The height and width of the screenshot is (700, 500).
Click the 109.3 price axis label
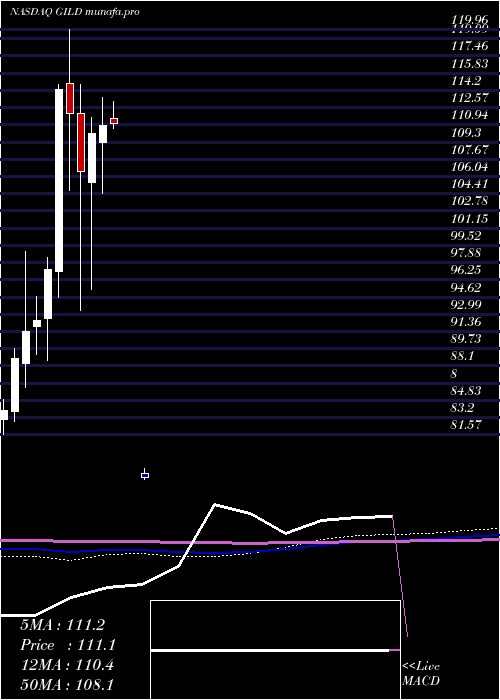pyautogui.click(x=466, y=133)
